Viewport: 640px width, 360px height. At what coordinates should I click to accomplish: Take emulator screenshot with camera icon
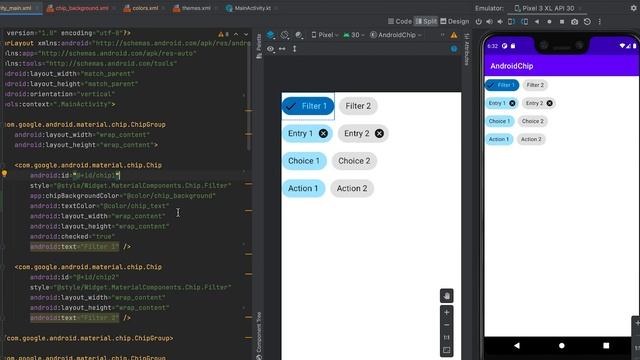pos(574,22)
